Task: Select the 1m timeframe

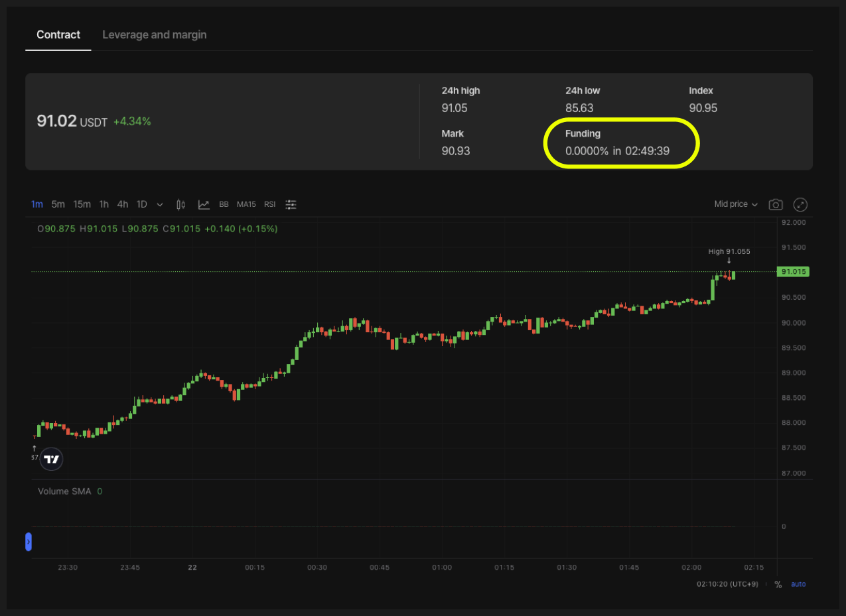Action: coord(37,204)
